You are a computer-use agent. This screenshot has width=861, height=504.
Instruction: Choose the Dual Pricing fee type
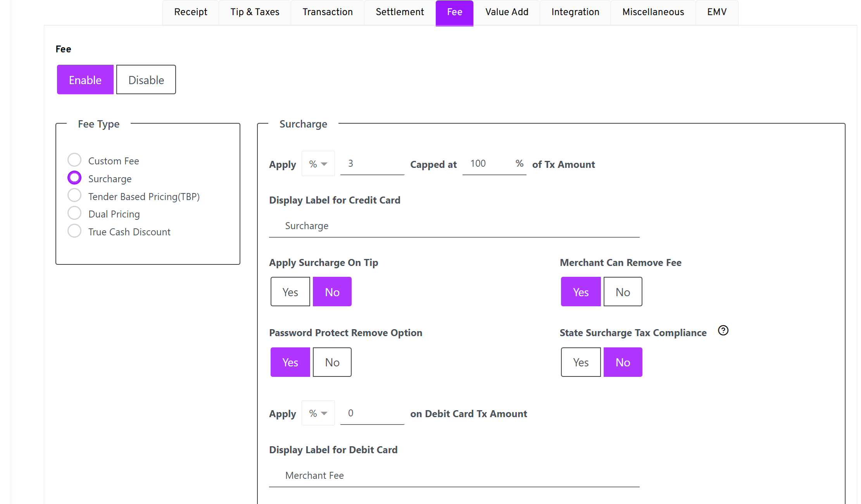(74, 213)
